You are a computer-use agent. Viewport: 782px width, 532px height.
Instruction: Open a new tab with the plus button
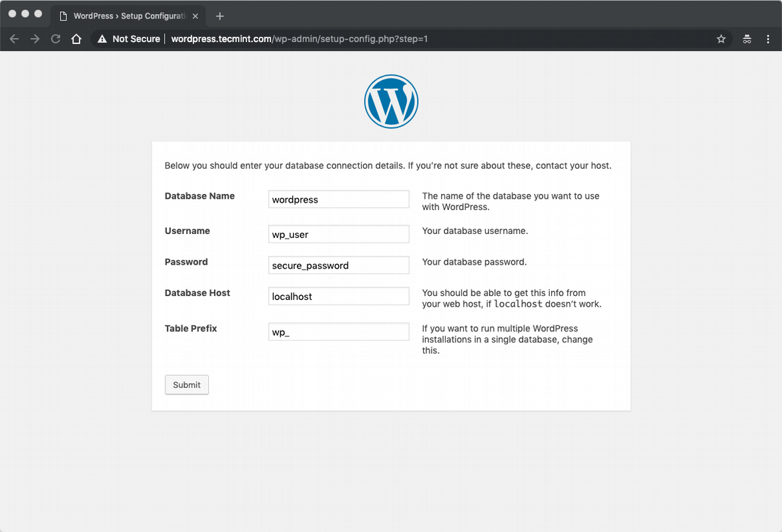pos(220,16)
